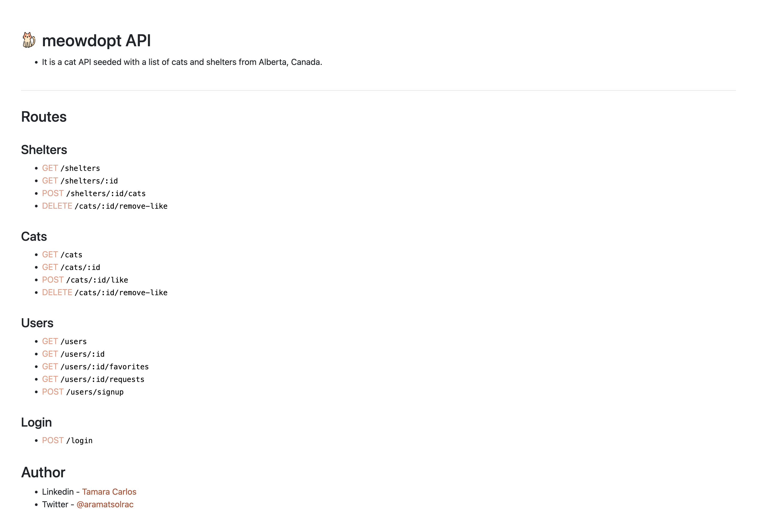Click the Routes section heading
This screenshot has width=757, height=532.
point(44,117)
